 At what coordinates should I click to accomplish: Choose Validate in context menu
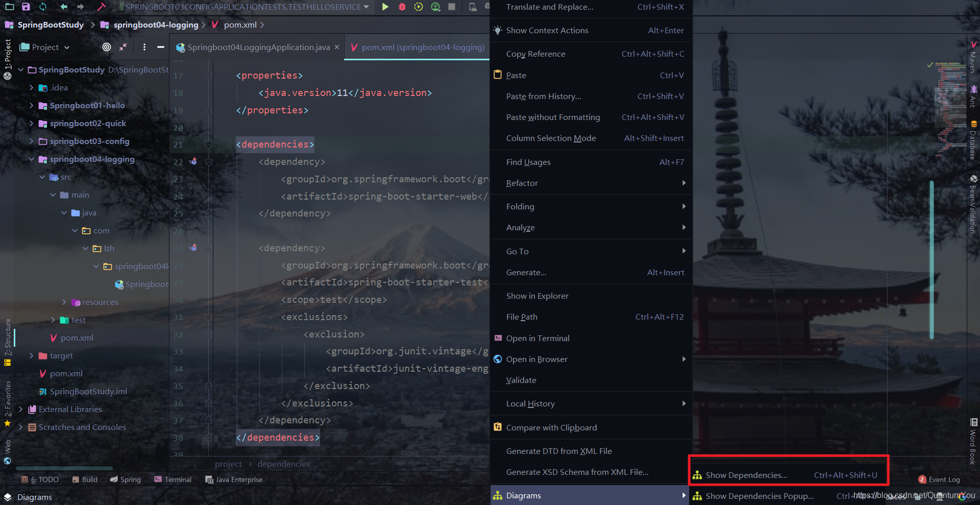pos(591,380)
